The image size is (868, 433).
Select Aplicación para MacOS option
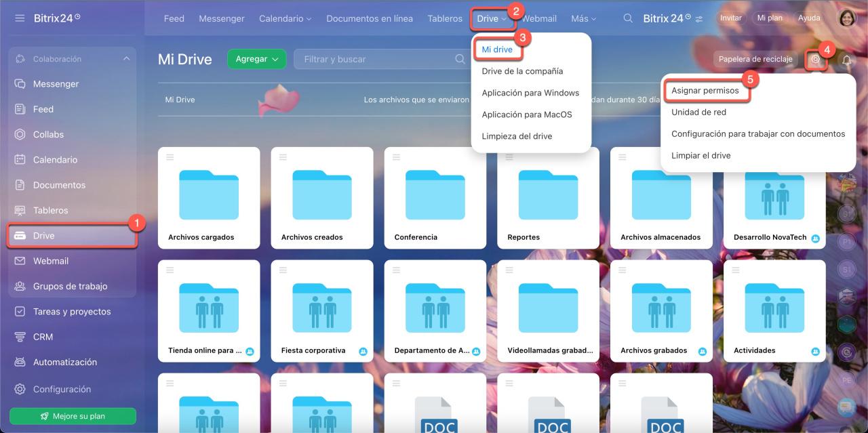pos(527,115)
